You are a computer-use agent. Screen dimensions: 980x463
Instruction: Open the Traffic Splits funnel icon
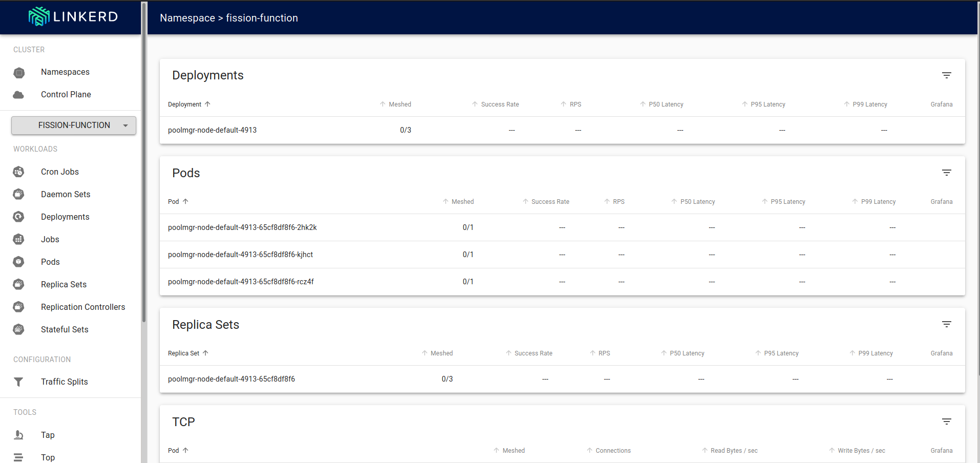coord(19,382)
